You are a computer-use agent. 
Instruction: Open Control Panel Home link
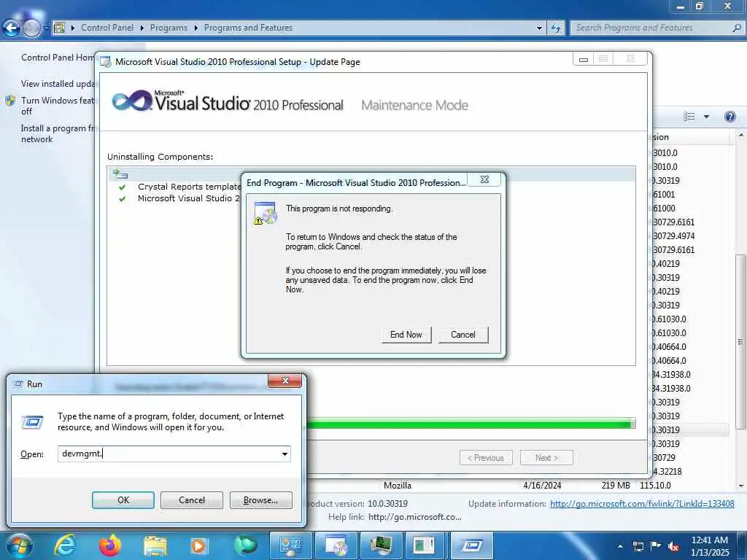pos(58,57)
